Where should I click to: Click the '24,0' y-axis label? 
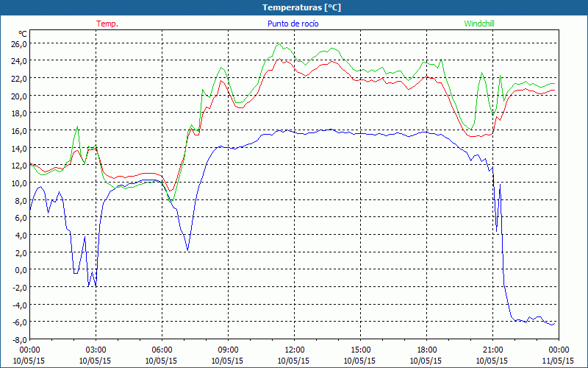(x=20, y=61)
